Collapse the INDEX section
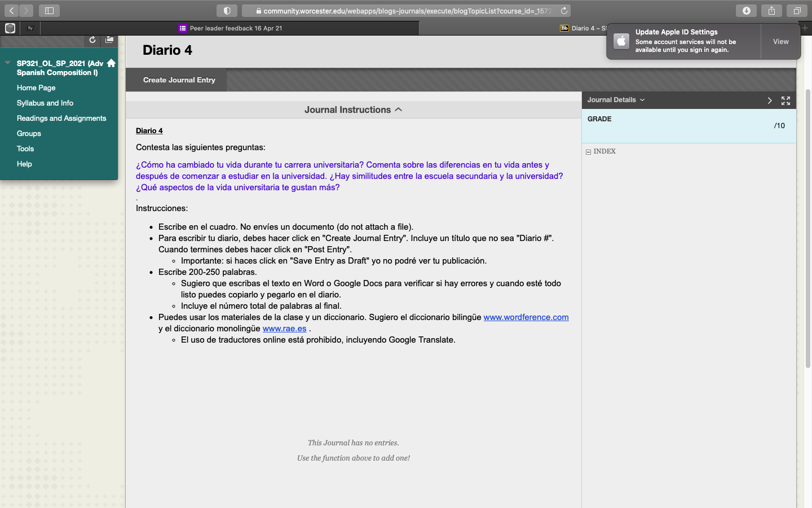The image size is (812, 508). (589, 152)
